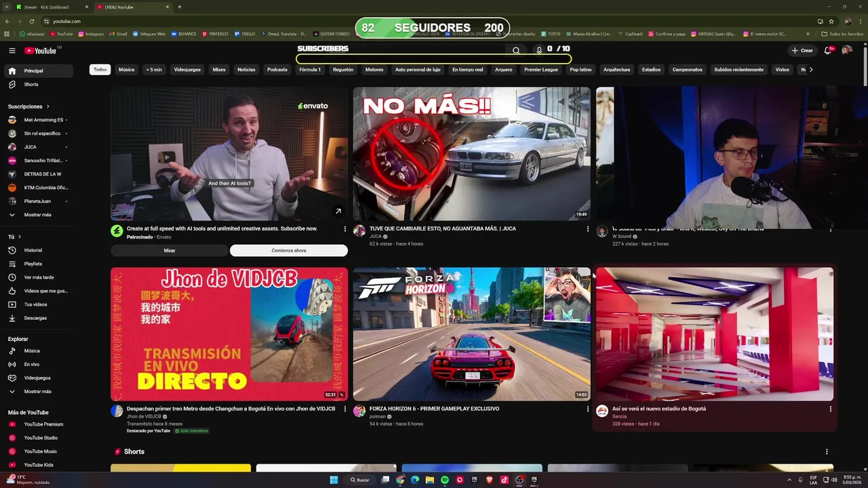
Task: Open the Forza Horizon 6 video thumbnail
Action: click(x=471, y=333)
